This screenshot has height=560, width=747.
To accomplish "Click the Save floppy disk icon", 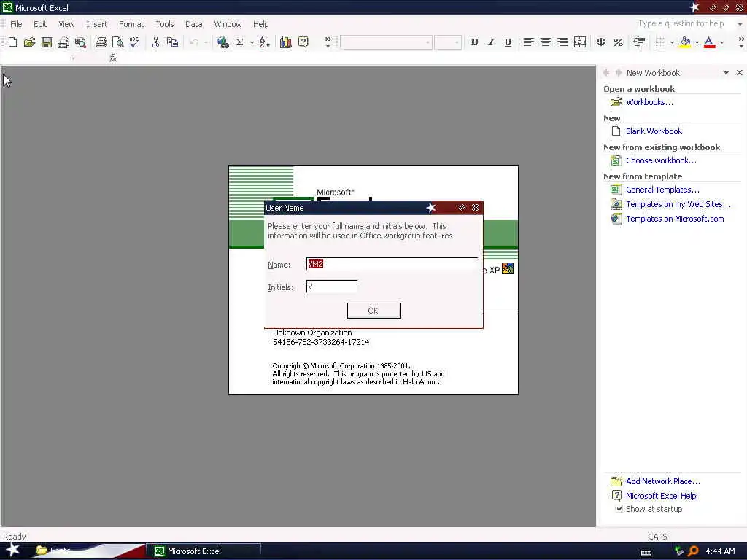I will pos(46,42).
